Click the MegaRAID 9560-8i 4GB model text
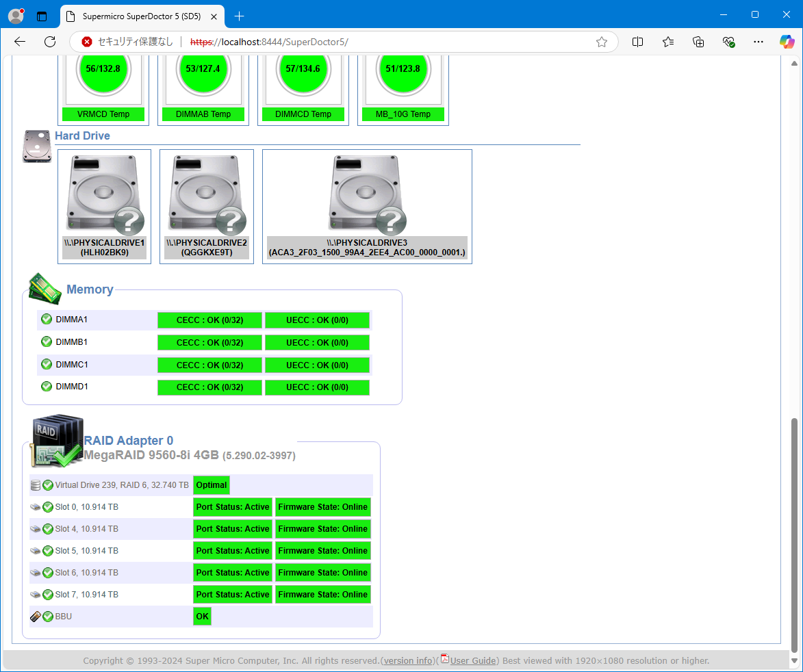This screenshot has width=803, height=672. pos(151,455)
